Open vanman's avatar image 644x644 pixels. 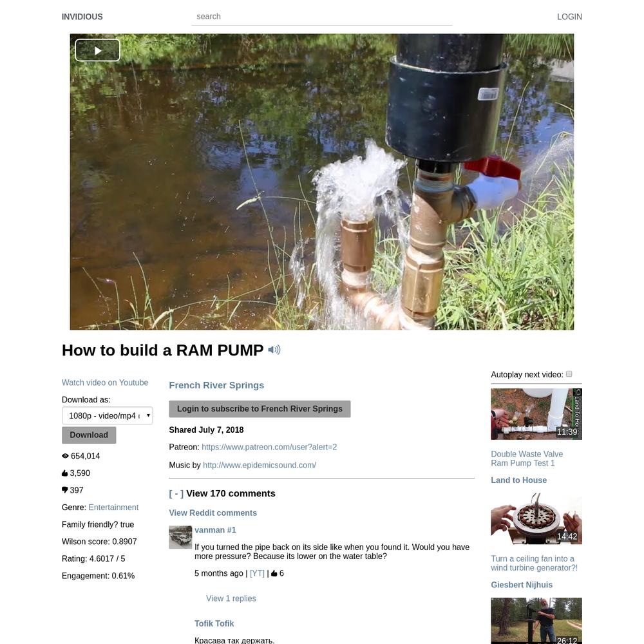(180, 537)
